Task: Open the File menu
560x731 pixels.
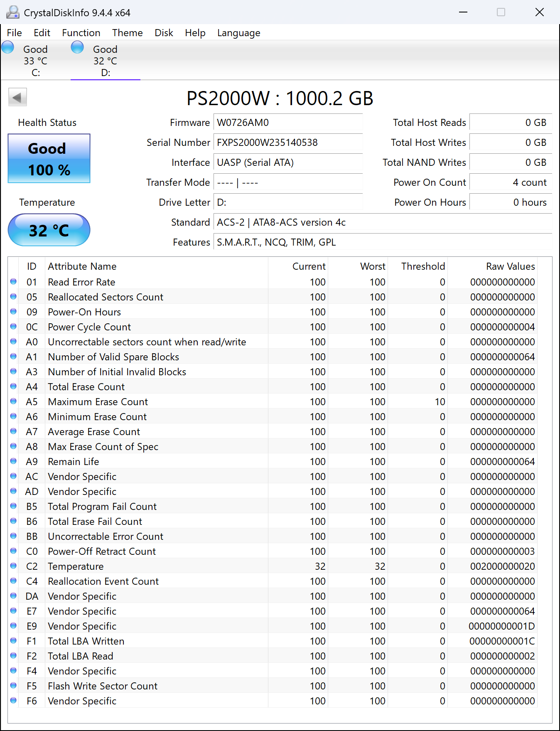Action: tap(15, 33)
